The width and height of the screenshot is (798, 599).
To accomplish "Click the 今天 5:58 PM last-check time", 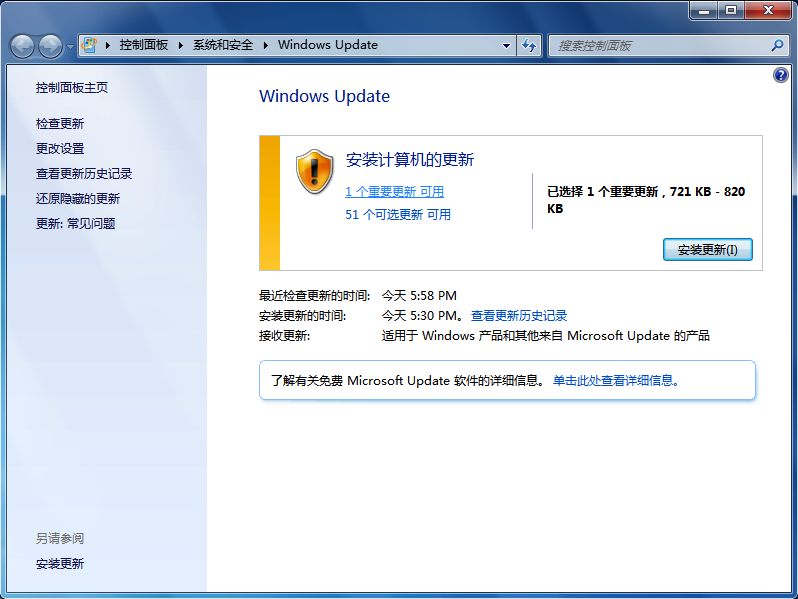I will 419,295.
